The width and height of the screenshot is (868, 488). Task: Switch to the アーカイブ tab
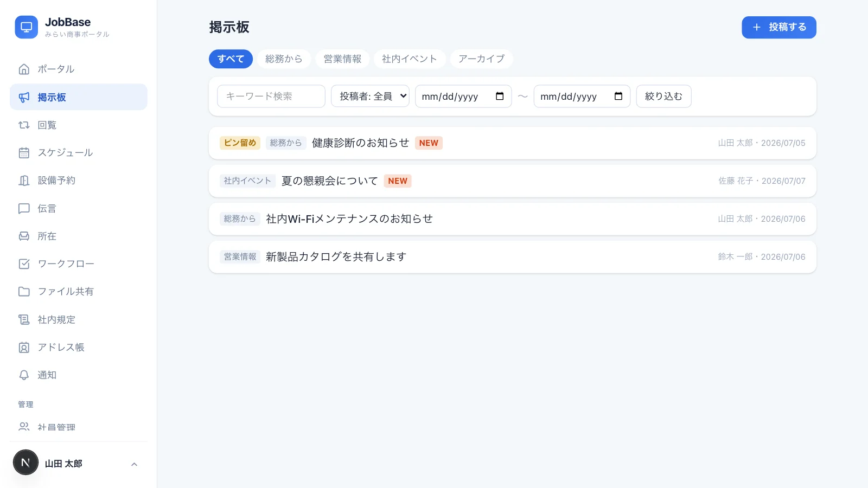(481, 59)
